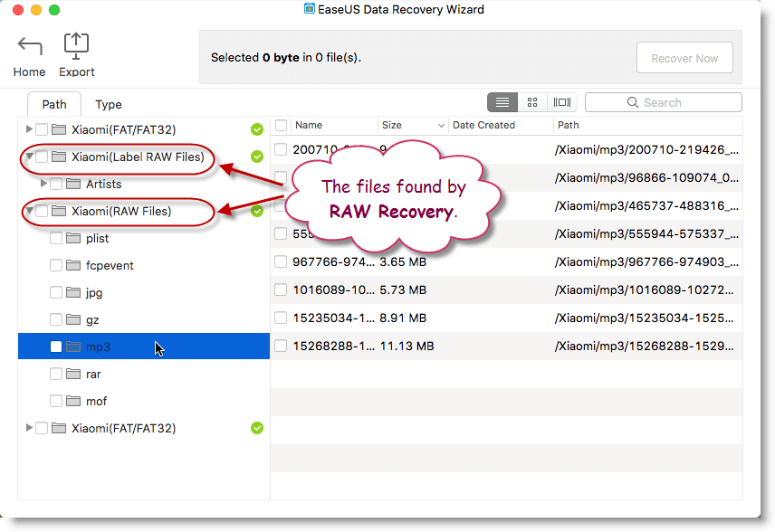Click the folder icon beside jpg
775x532 pixels.
(x=73, y=292)
